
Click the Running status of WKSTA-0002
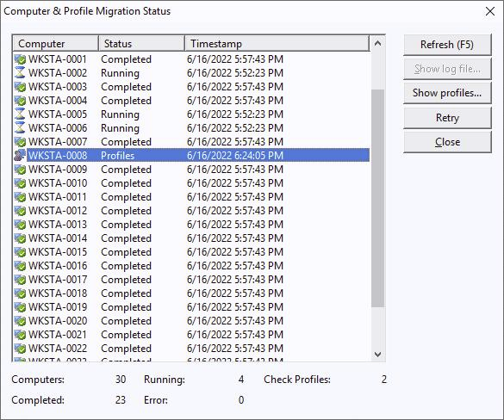[x=120, y=73]
